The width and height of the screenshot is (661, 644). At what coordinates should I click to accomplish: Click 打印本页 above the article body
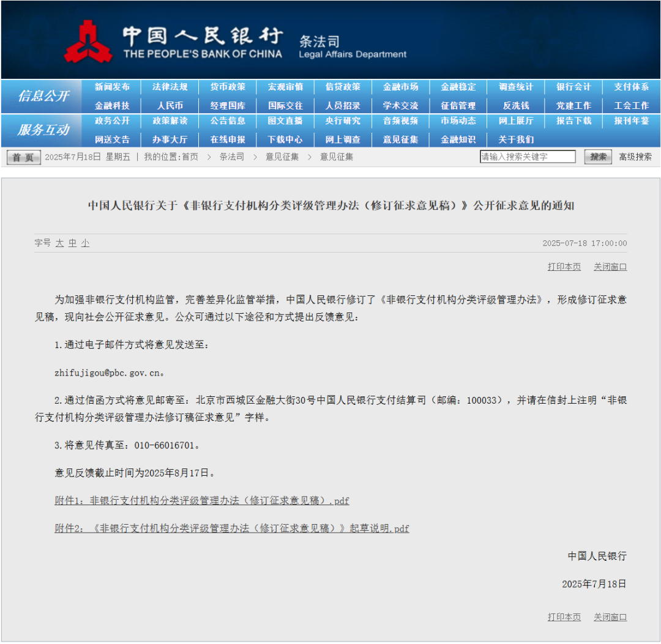tap(564, 267)
